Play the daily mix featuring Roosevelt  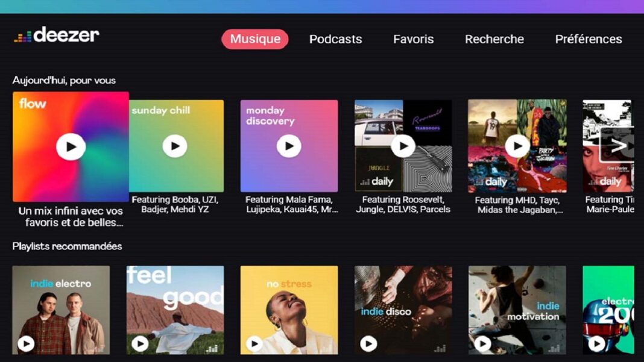pos(403,146)
